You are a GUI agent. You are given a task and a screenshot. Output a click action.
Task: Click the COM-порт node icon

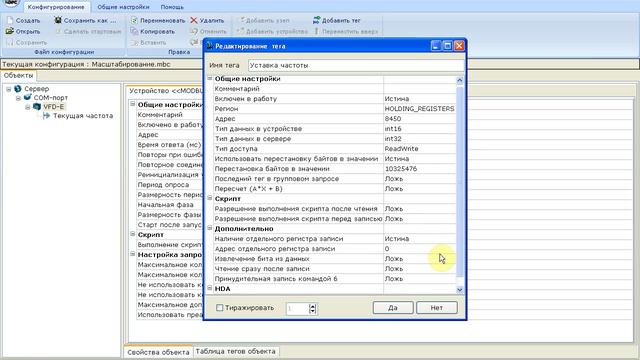point(27,98)
